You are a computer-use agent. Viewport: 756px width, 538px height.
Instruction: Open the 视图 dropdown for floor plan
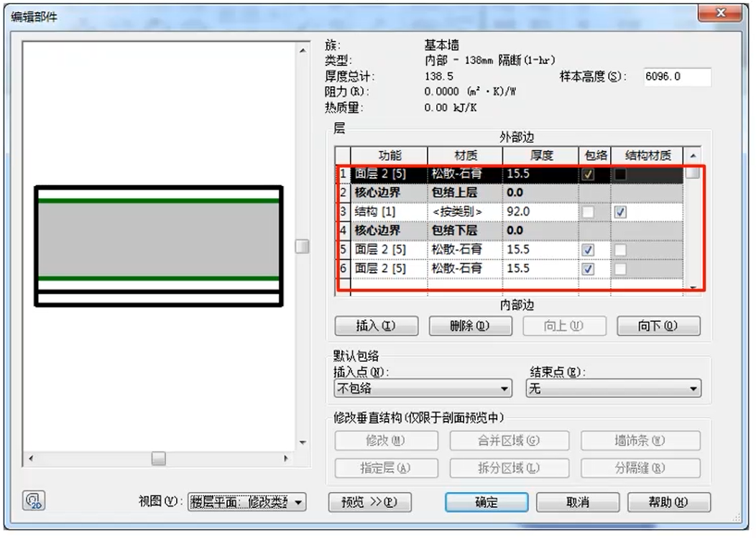coord(246,502)
